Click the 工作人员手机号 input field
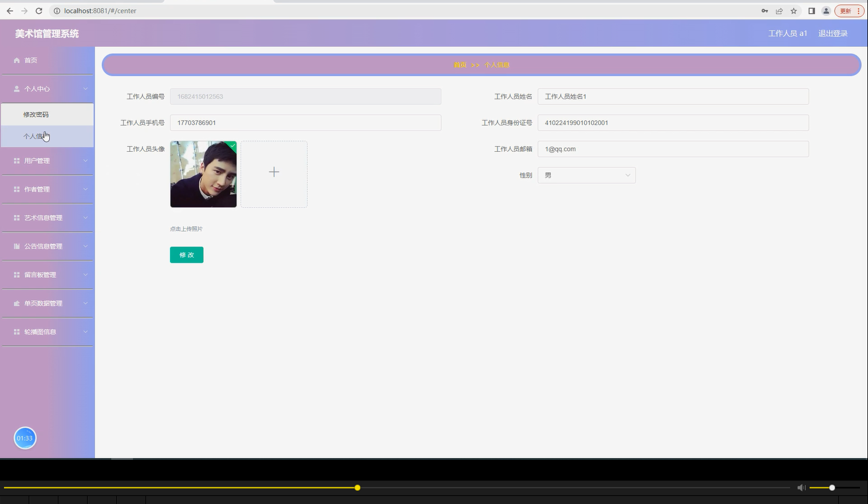Screen dimensions: 868x504 point(305,123)
